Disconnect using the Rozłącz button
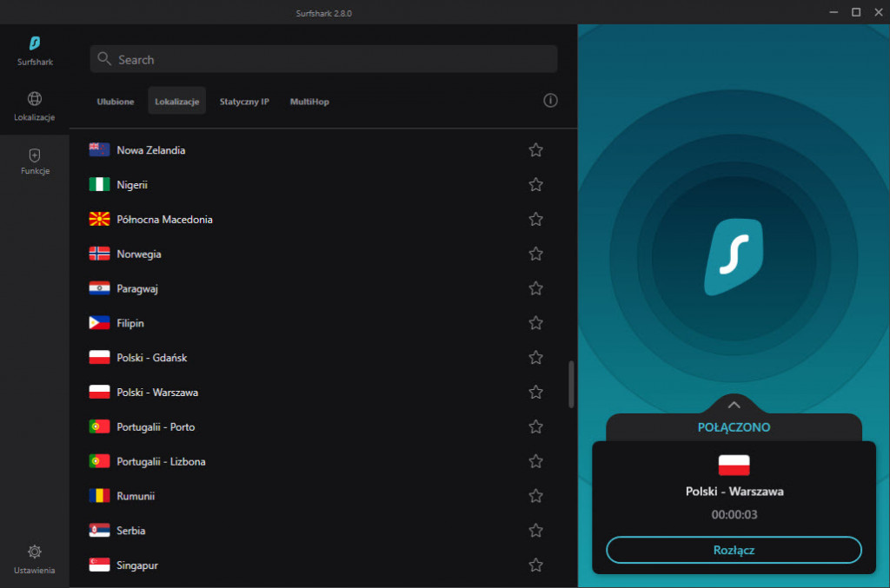 (x=734, y=550)
